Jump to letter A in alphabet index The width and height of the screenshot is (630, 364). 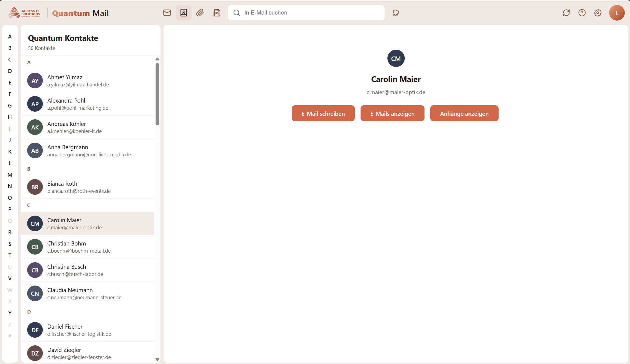10,36
